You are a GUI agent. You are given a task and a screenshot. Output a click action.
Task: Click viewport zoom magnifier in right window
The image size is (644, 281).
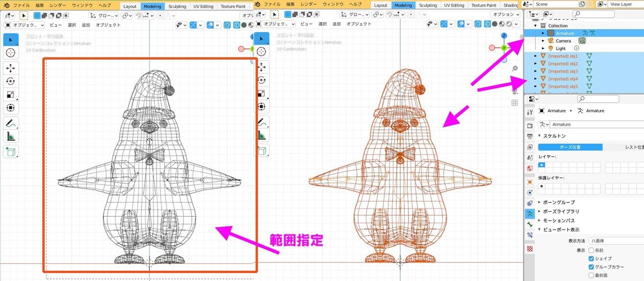[x=515, y=69]
